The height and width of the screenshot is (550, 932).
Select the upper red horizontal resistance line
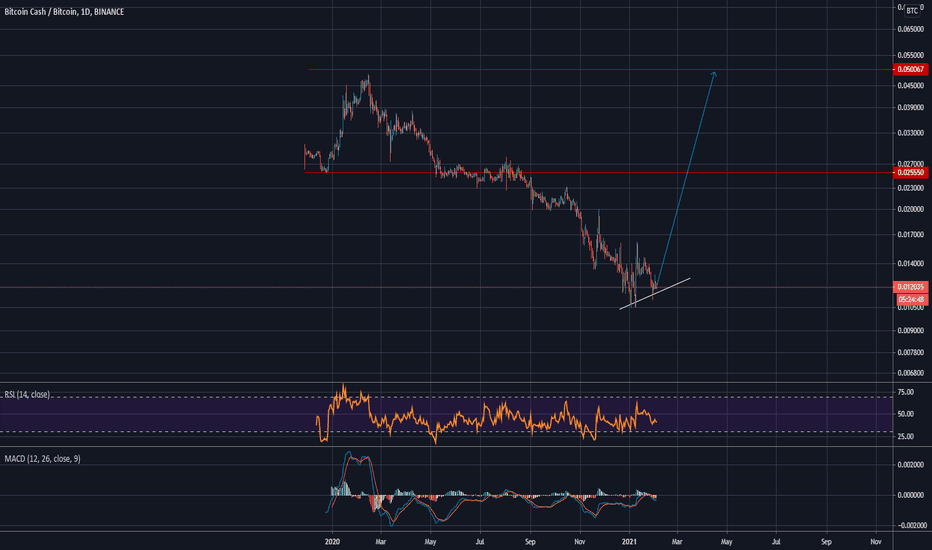pyautogui.click(x=600, y=70)
